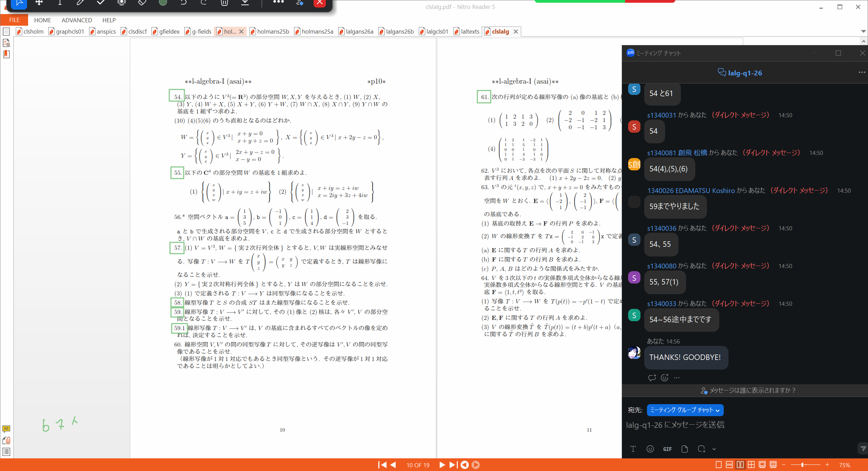Go to first page

382,465
